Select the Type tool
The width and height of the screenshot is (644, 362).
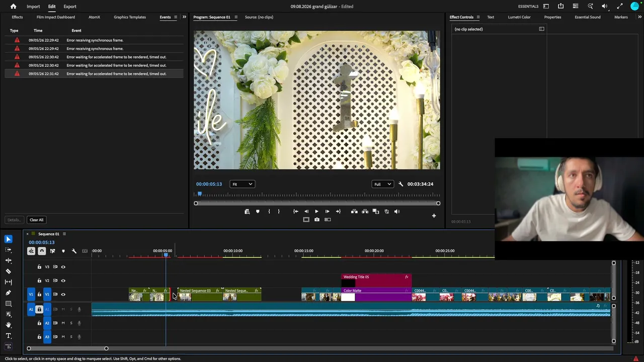tap(8, 335)
